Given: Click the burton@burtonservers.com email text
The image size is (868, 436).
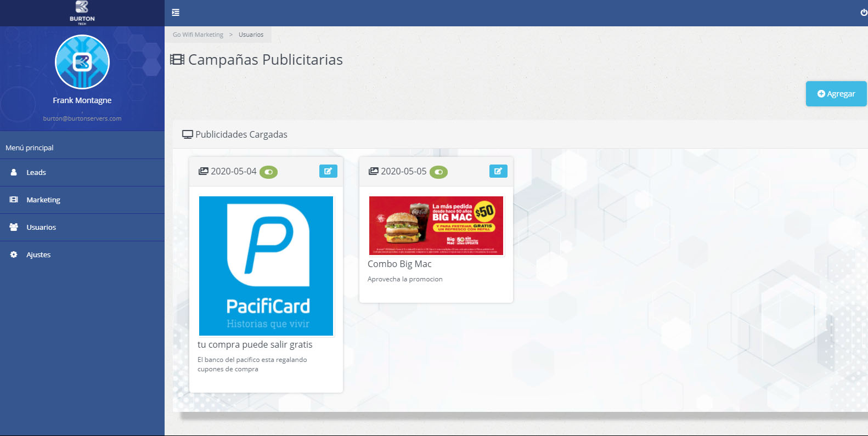Looking at the screenshot, I should (x=82, y=118).
